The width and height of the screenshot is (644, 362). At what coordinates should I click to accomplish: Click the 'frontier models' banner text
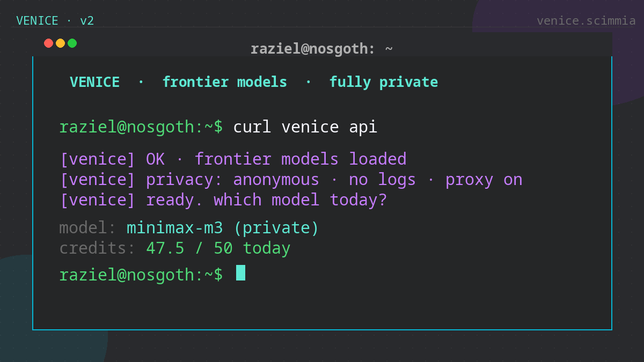pos(224,82)
